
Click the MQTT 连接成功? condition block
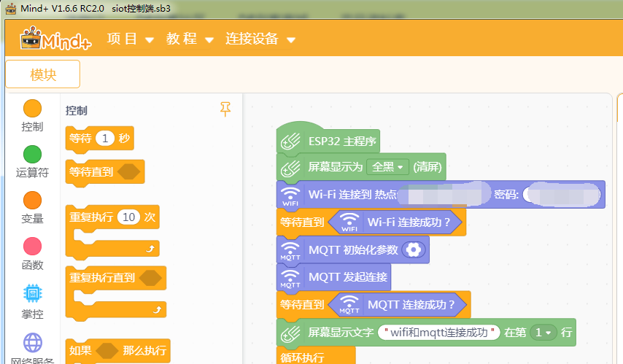[398, 305]
